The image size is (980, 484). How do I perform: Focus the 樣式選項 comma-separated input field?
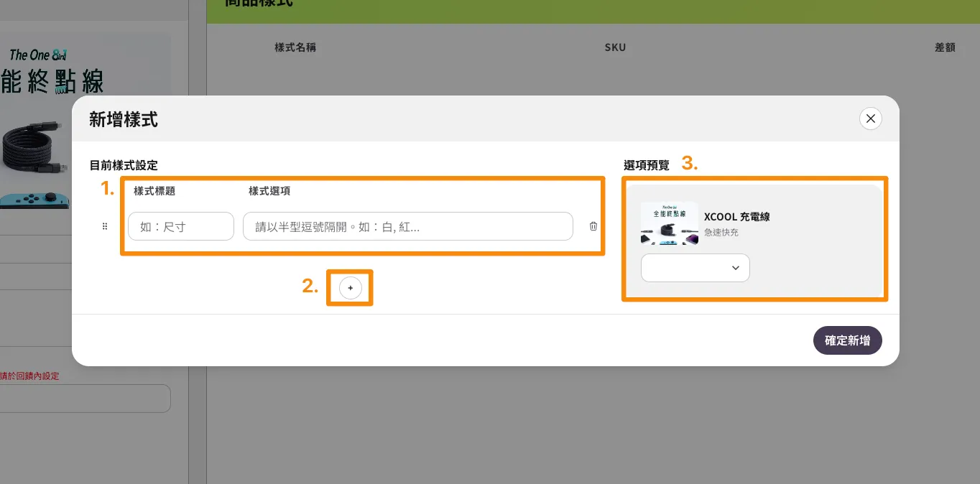coord(407,226)
